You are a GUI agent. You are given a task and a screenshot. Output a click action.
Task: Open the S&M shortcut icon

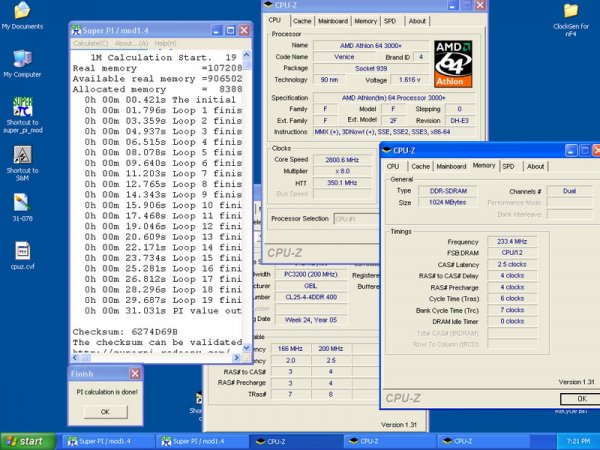pyautogui.click(x=23, y=155)
